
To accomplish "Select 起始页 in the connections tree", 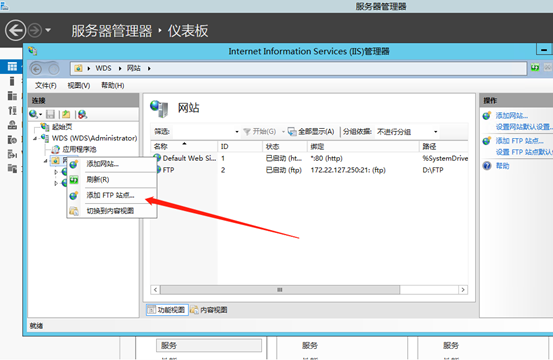I will pyautogui.click(x=62, y=127).
